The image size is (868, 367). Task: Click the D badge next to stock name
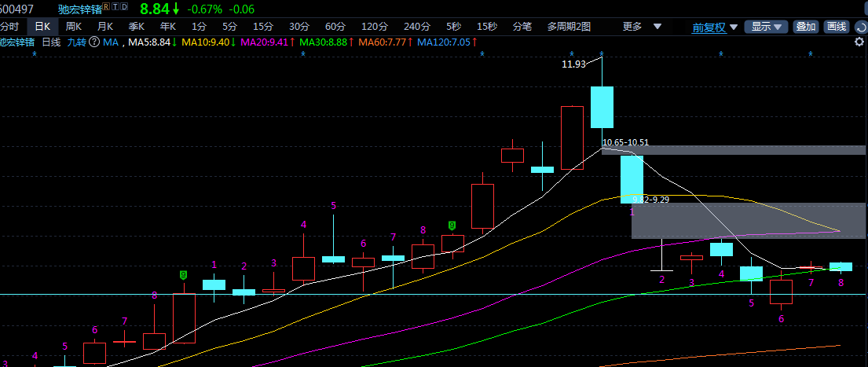(124, 6)
